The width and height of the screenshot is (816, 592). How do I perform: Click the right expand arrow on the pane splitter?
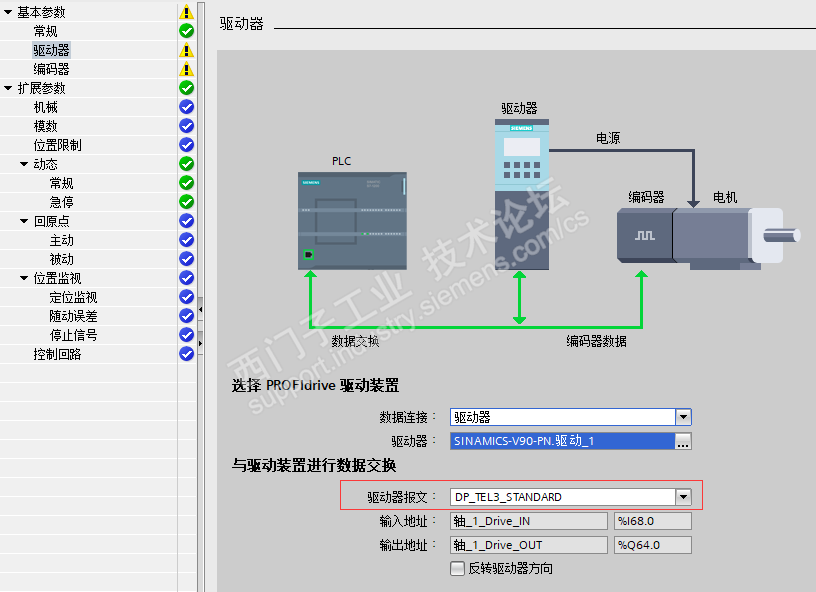tap(200, 343)
